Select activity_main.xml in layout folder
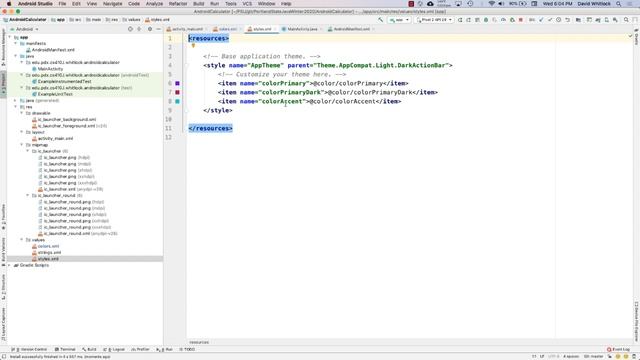Image resolution: width=640 pixels, height=360 pixels. [x=55, y=138]
